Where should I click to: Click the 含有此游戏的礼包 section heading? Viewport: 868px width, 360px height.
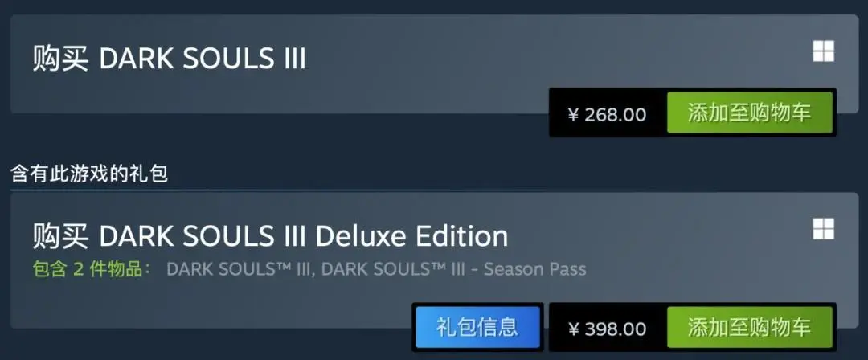pos(89,174)
